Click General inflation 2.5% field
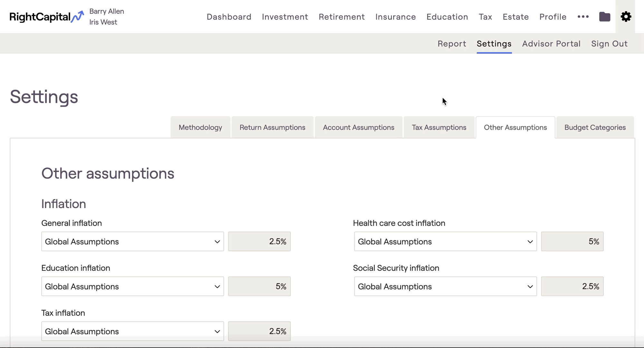 tap(260, 242)
